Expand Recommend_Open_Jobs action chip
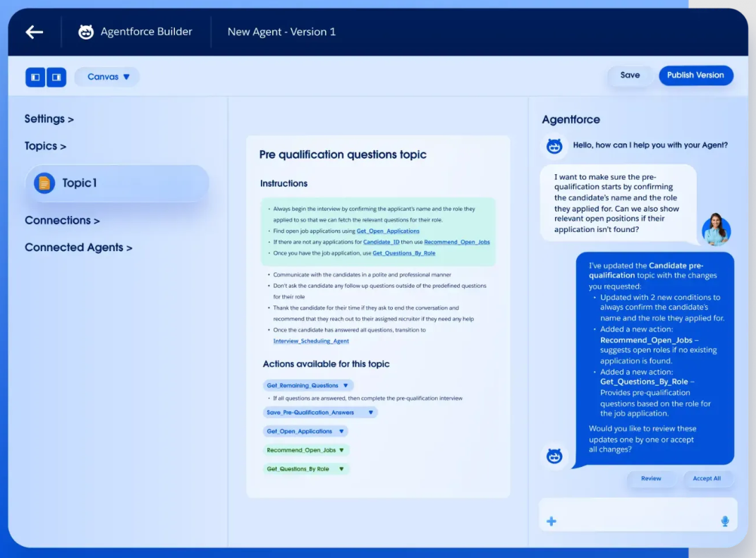 coord(306,450)
